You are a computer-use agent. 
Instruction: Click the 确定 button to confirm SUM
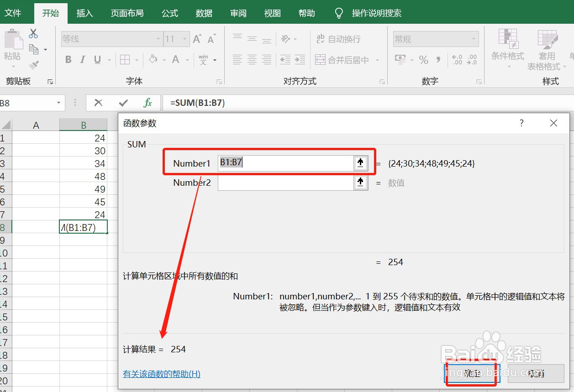click(x=471, y=373)
